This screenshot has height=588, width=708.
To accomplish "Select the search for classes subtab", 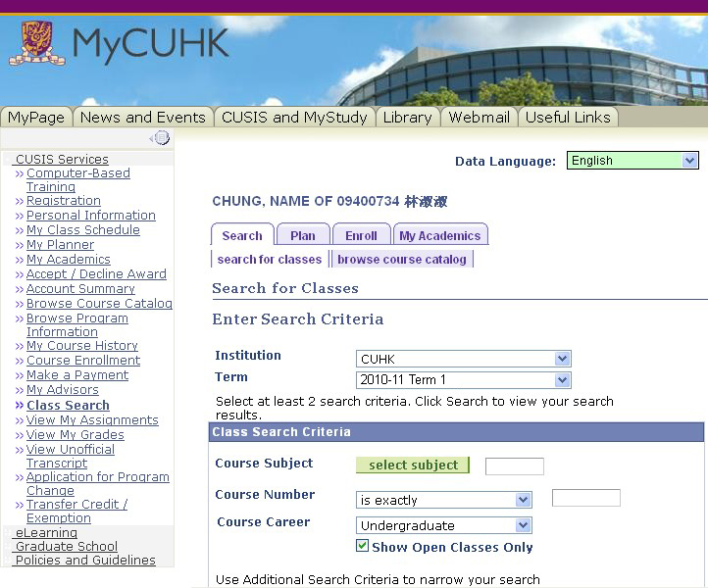I will pos(270,260).
